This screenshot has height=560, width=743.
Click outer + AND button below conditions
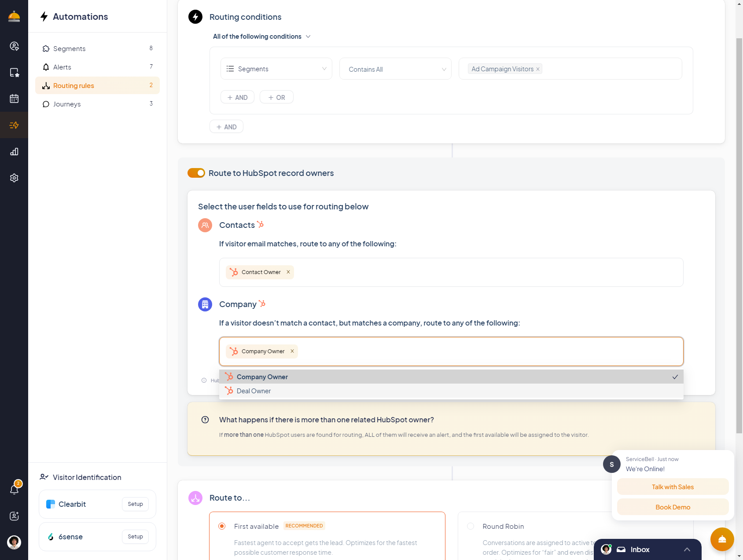click(x=226, y=127)
